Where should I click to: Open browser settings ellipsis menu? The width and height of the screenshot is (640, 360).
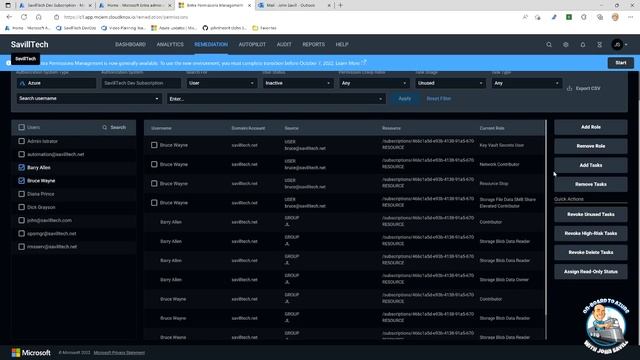tap(631, 17)
